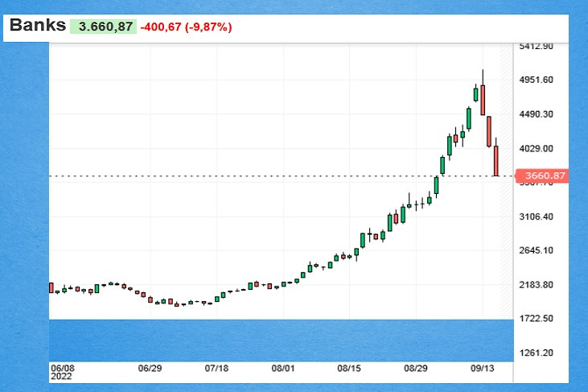Select the 5412.90 price axis label

click(x=537, y=47)
